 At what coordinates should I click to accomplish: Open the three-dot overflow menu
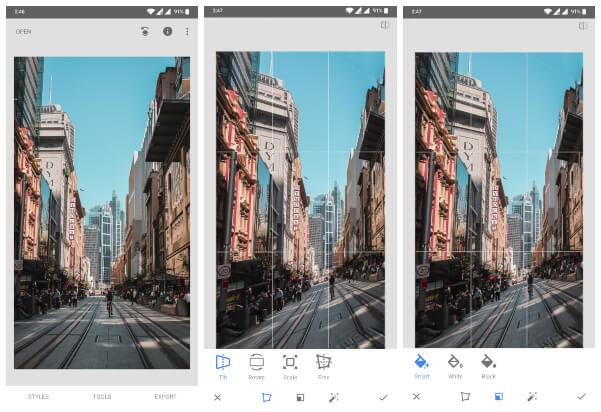[x=187, y=31]
